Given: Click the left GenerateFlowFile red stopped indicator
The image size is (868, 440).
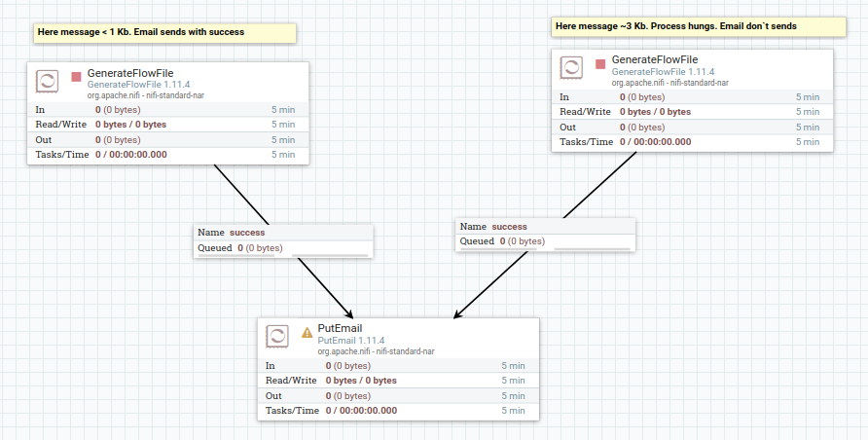Looking at the screenshot, I should pyautogui.click(x=77, y=77).
